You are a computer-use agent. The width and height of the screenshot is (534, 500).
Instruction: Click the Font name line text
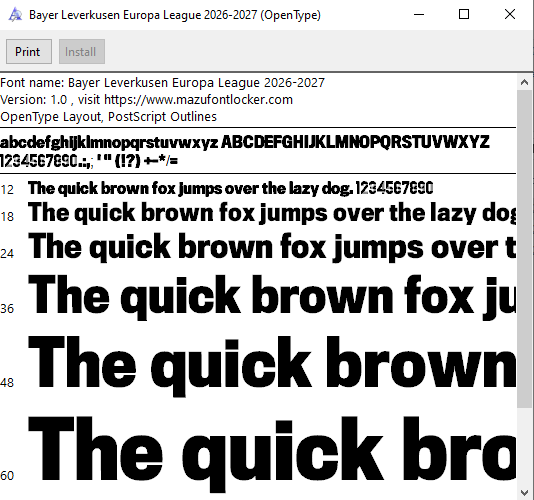tap(162, 83)
